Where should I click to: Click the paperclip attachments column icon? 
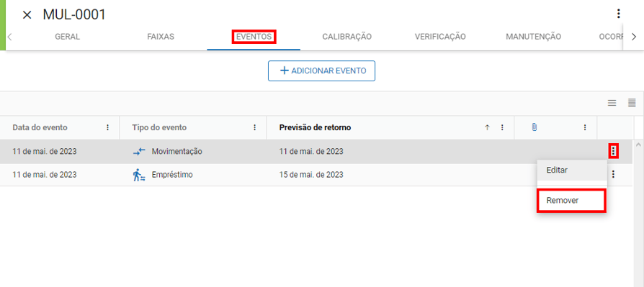(534, 127)
